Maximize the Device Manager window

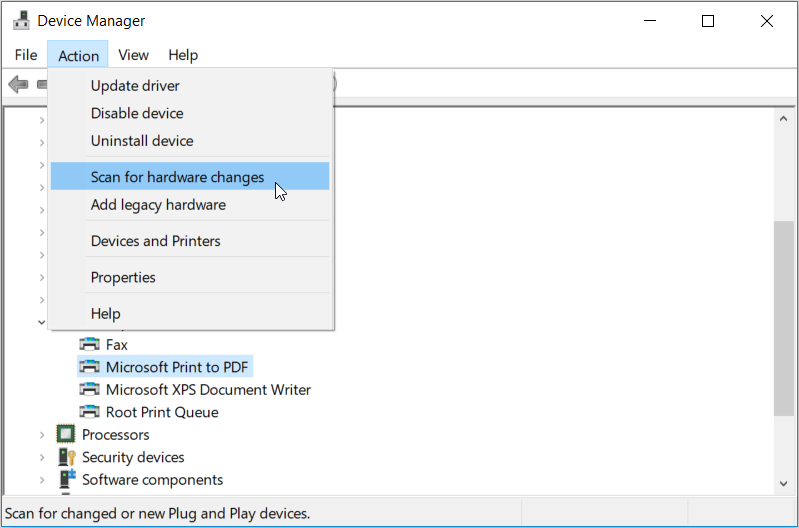(x=708, y=21)
